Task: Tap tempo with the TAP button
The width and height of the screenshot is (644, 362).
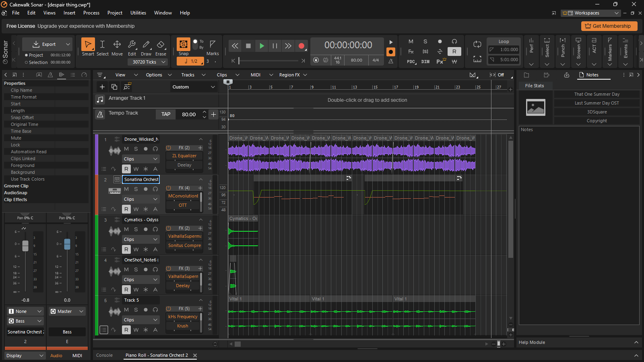Action: click(166, 114)
